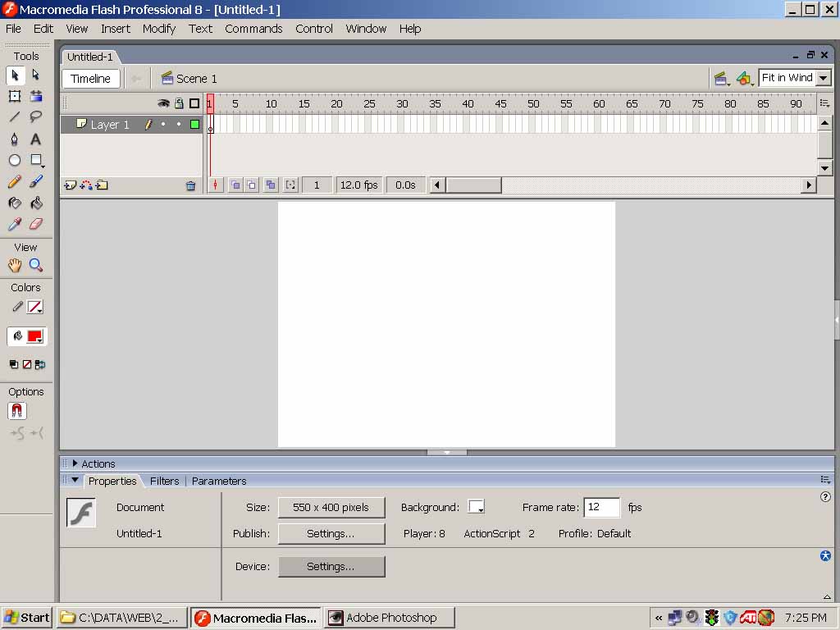Switch to the Filters tab
Viewport: 840px width, 630px height.
pyautogui.click(x=164, y=481)
